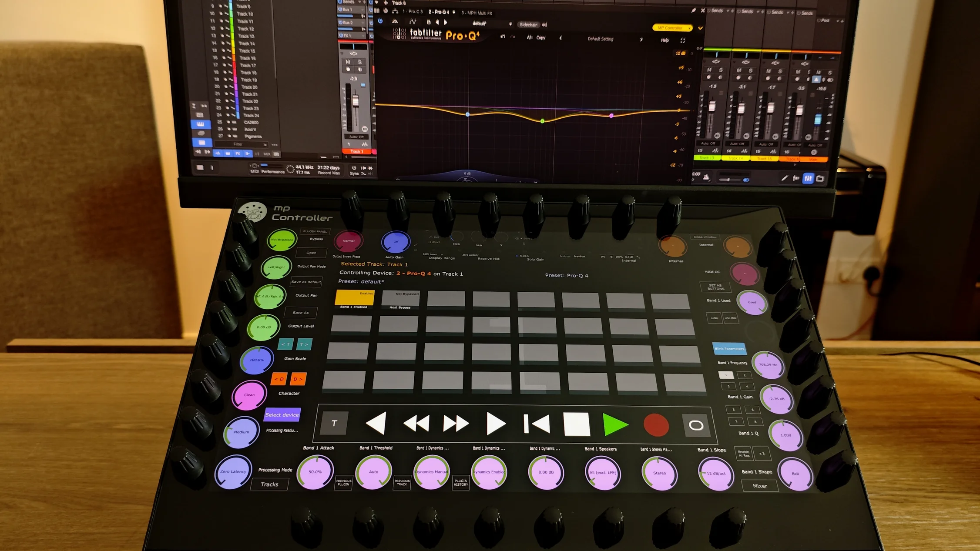Tap the SET AS BUTTONS button

(715, 287)
